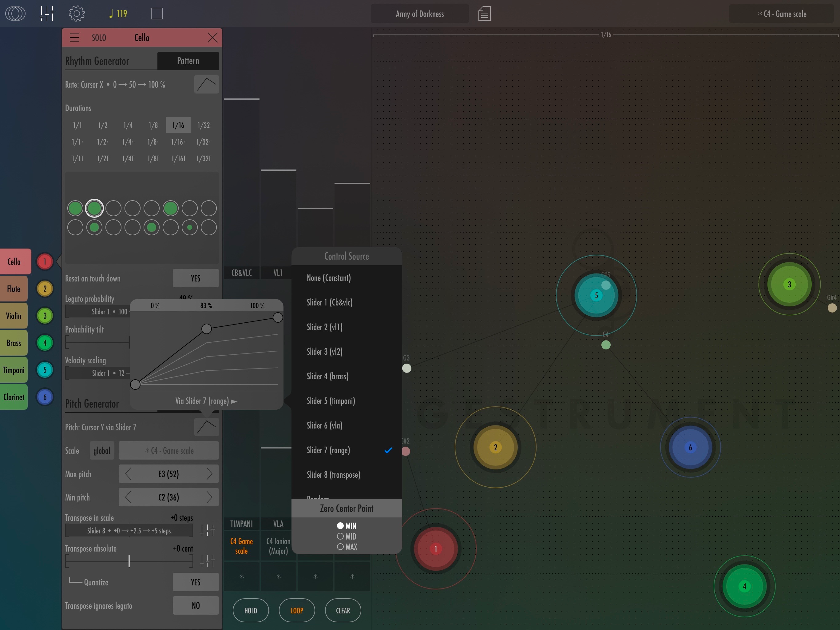The width and height of the screenshot is (840, 630).
Task: Click the stop square icon in top bar
Action: [x=157, y=14]
